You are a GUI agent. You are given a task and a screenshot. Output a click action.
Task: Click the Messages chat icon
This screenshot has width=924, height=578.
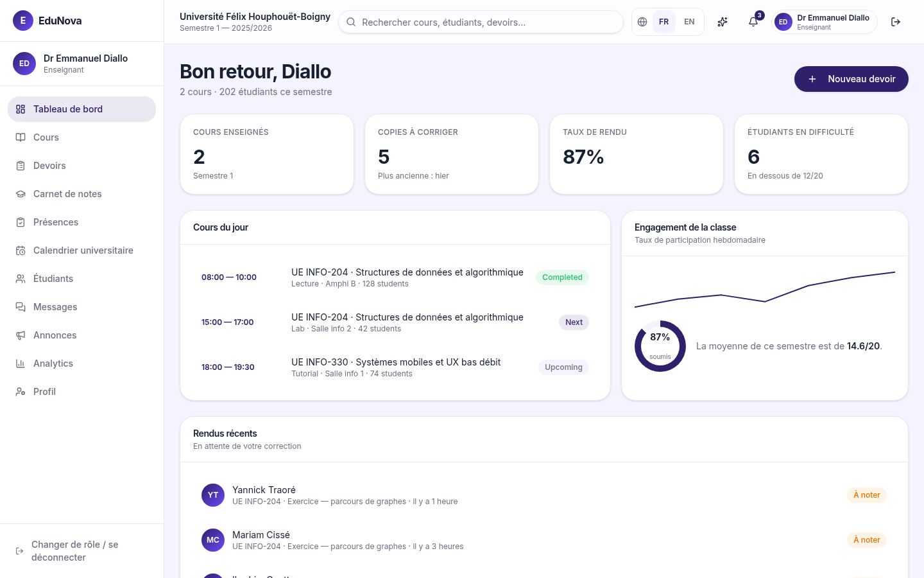[21, 307]
